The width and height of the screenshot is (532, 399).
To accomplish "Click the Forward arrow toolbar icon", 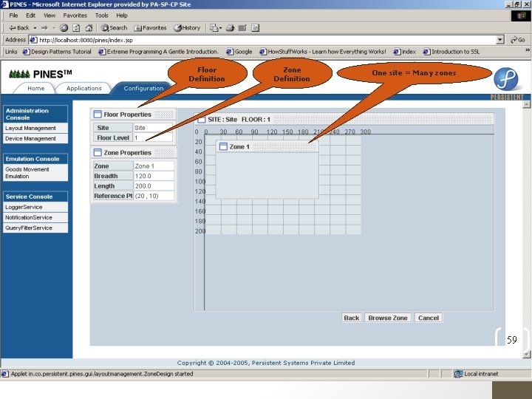I will click(44, 28).
